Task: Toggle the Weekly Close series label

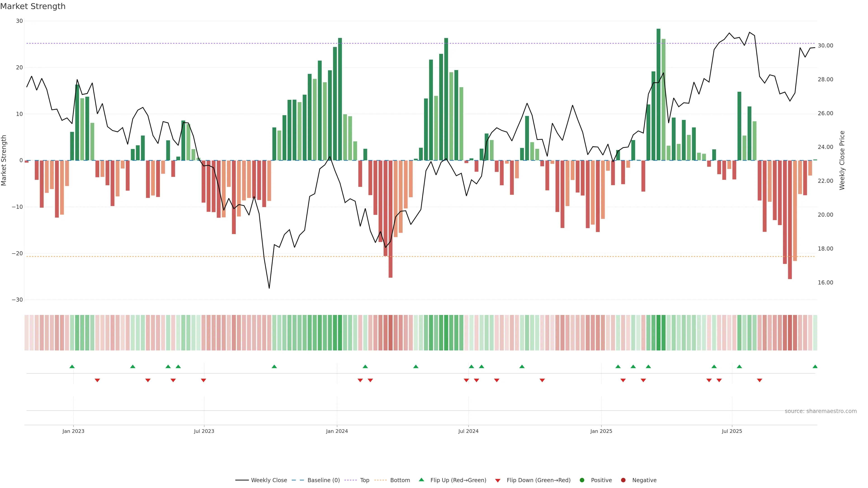Action: pyautogui.click(x=269, y=480)
